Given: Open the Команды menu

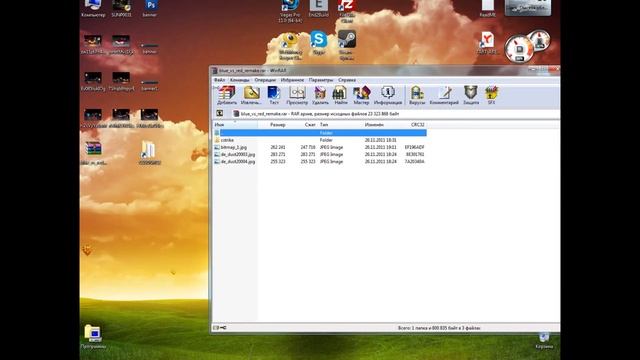Looking at the screenshot, I should 240,80.
